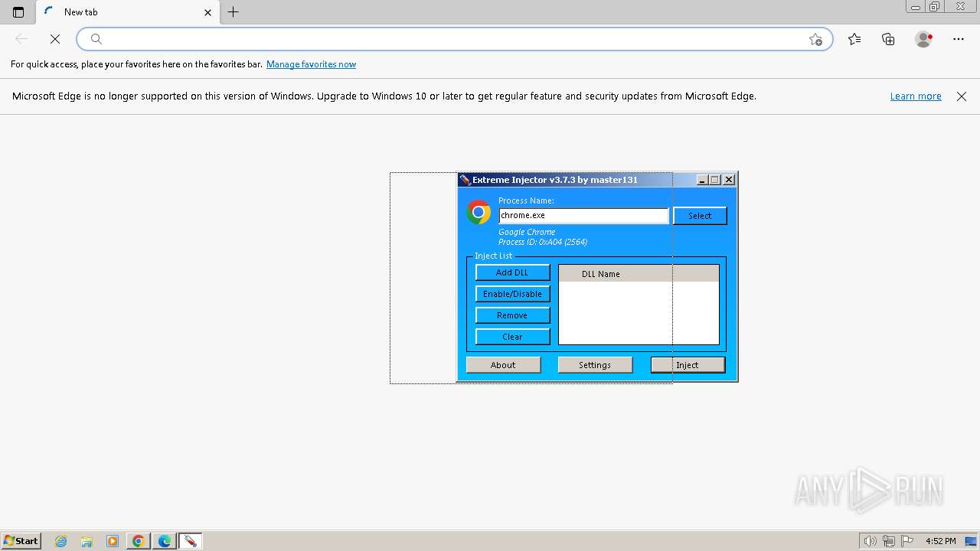Click the Inject button

pyautogui.click(x=688, y=365)
